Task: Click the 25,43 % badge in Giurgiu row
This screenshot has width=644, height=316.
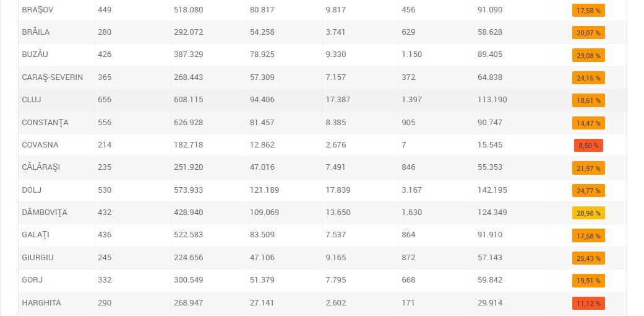Action: click(x=588, y=258)
